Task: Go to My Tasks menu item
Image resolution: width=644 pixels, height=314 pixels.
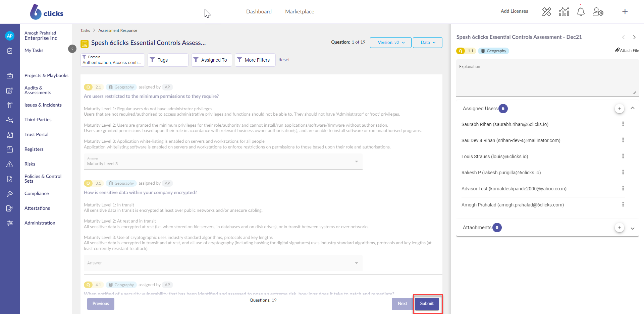Action: [x=34, y=50]
